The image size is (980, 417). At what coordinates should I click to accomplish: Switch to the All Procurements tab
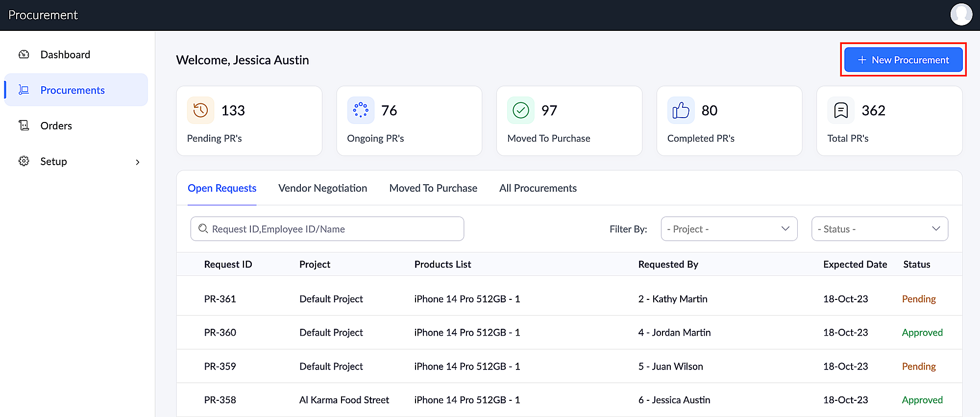(x=538, y=188)
